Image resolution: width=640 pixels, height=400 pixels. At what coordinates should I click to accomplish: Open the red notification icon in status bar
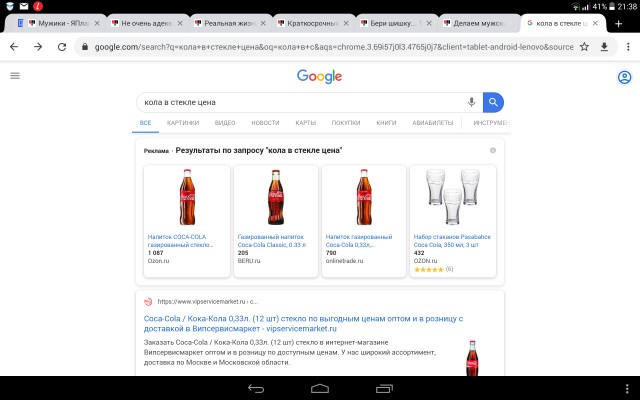38,6
